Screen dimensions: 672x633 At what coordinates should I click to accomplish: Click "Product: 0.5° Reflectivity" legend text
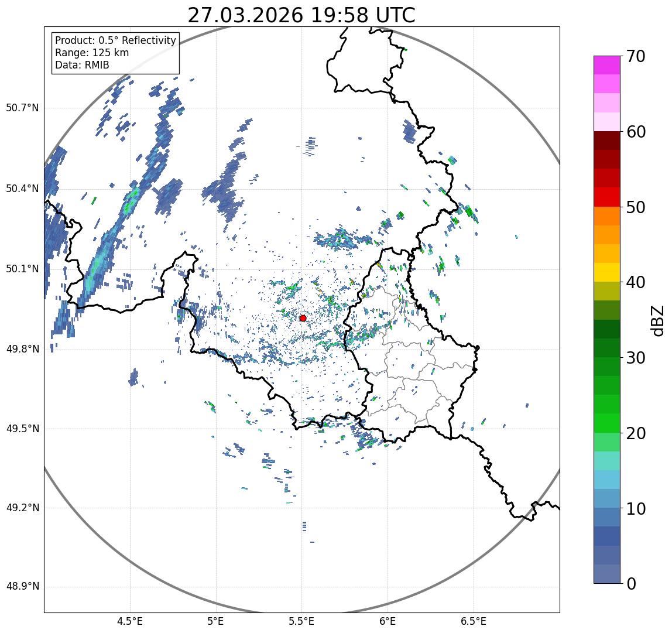[116, 40]
